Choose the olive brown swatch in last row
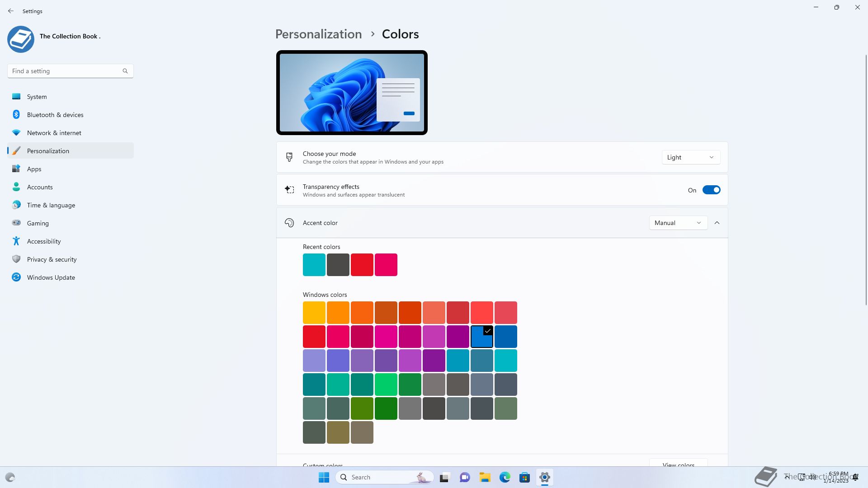This screenshot has width=868, height=488. pyautogui.click(x=338, y=432)
